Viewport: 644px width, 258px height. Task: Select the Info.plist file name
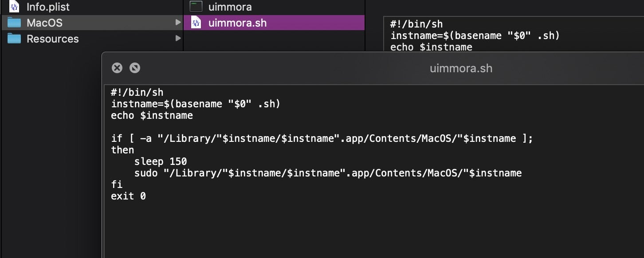pyautogui.click(x=48, y=7)
